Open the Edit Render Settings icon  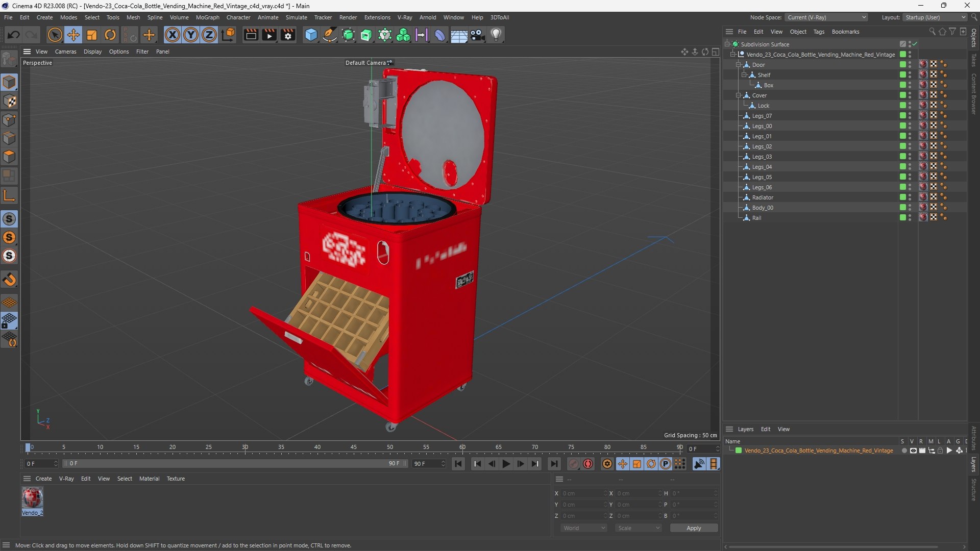(288, 35)
